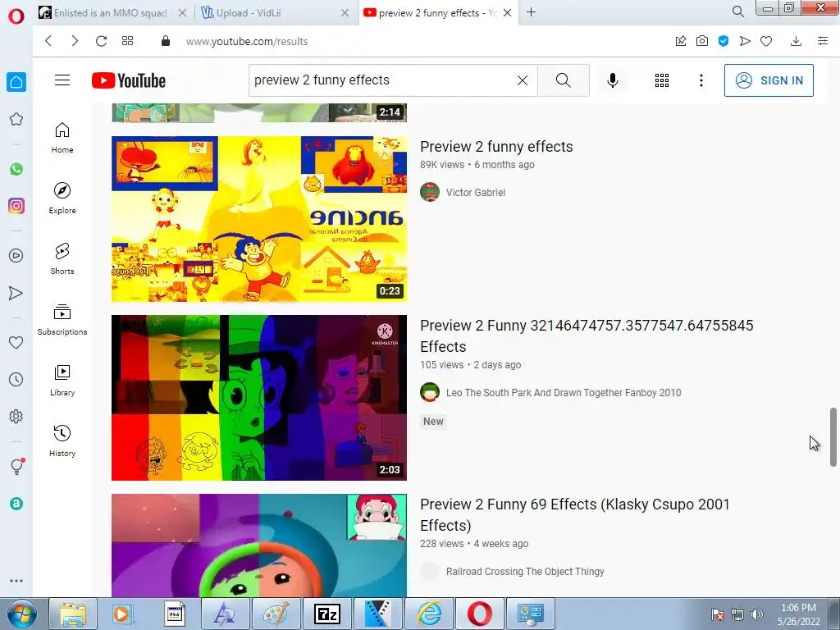Image resolution: width=840 pixels, height=630 pixels.
Task: Open 7-Zip from the taskbar
Action: click(x=326, y=614)
